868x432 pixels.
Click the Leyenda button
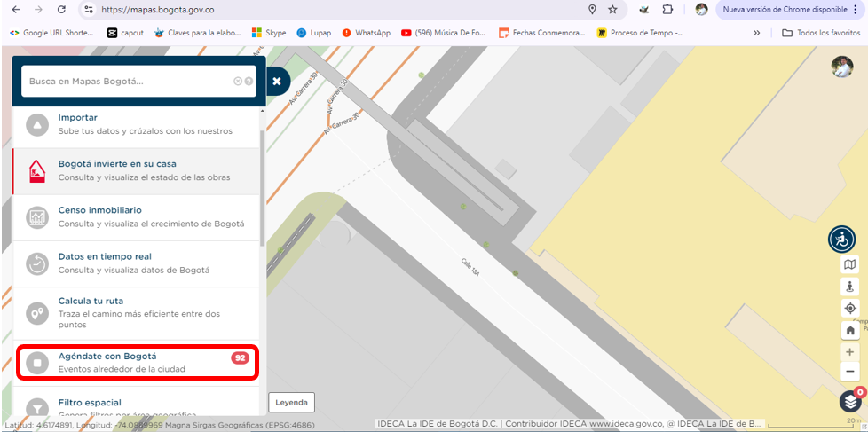point(291,402)
